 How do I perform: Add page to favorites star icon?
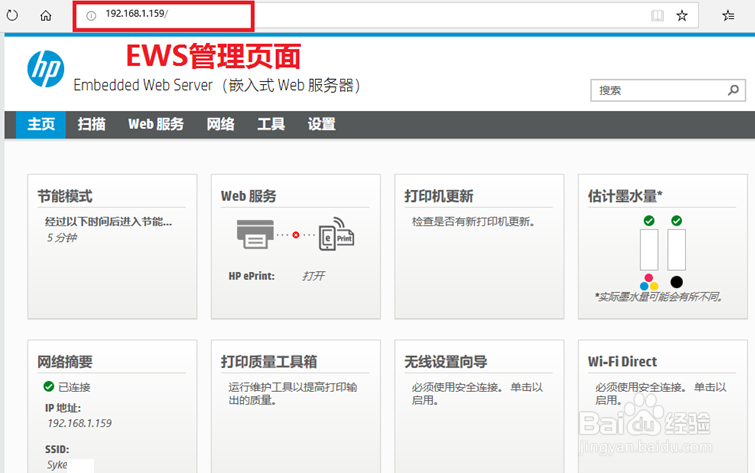(x=682, y=16)
